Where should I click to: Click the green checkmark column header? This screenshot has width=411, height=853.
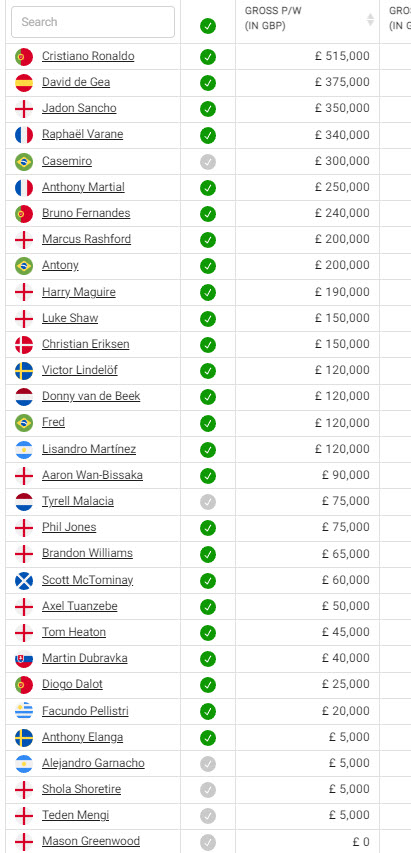208,26
